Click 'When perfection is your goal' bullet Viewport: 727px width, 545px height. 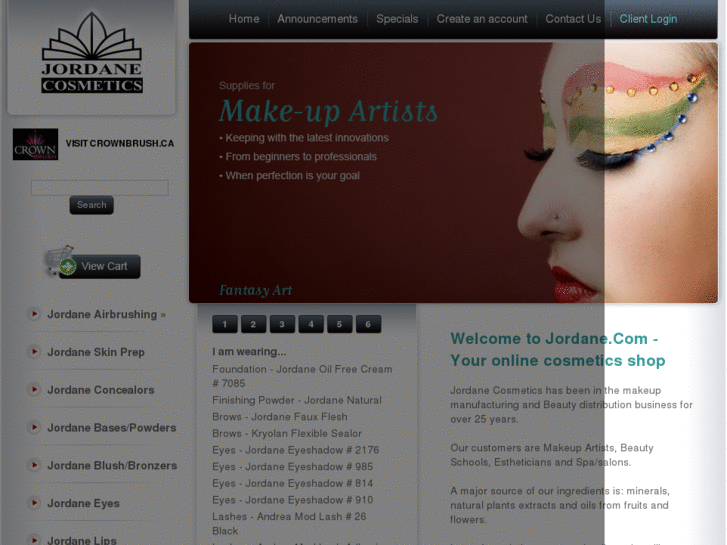(289, 176)
